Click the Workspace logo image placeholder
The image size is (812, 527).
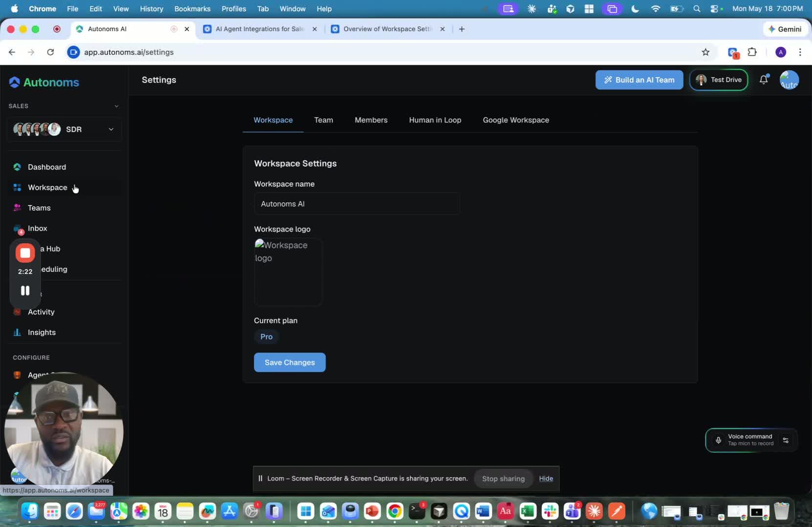click(288, 272)
